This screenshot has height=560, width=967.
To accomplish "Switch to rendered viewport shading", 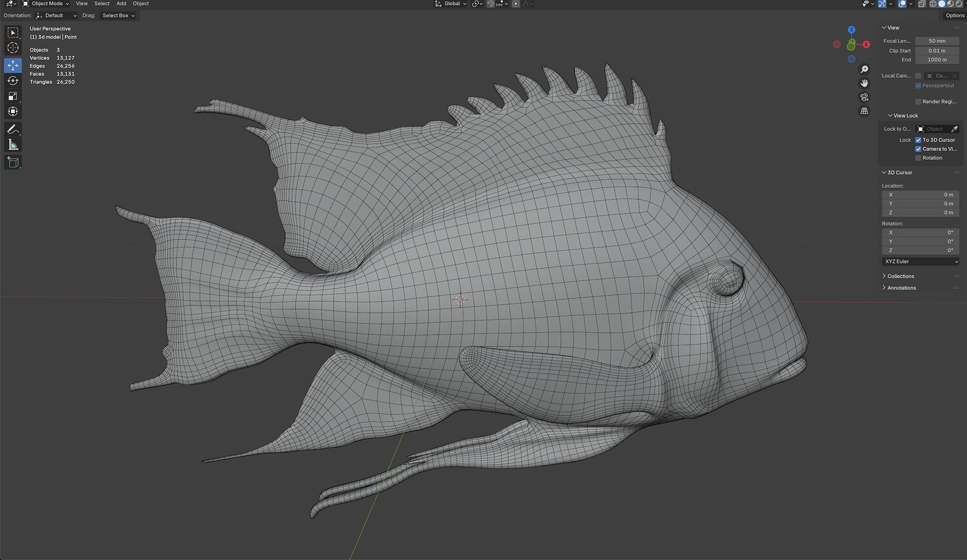I will coord(959,4).
